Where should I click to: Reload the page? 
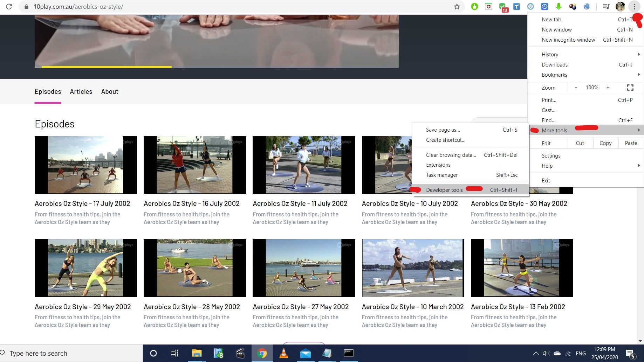[x=9, y=7]
